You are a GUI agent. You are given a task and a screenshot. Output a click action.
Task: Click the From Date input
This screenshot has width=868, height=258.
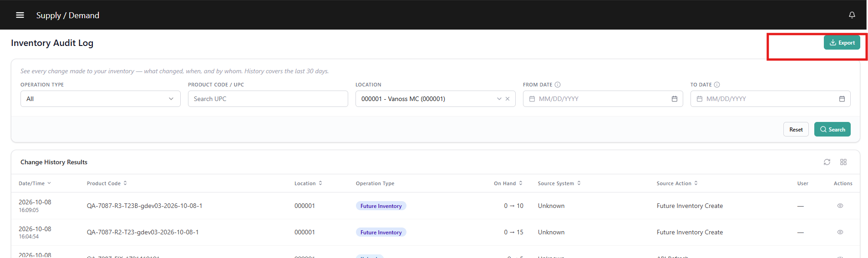pyautogui.click(x=603, y=99)
